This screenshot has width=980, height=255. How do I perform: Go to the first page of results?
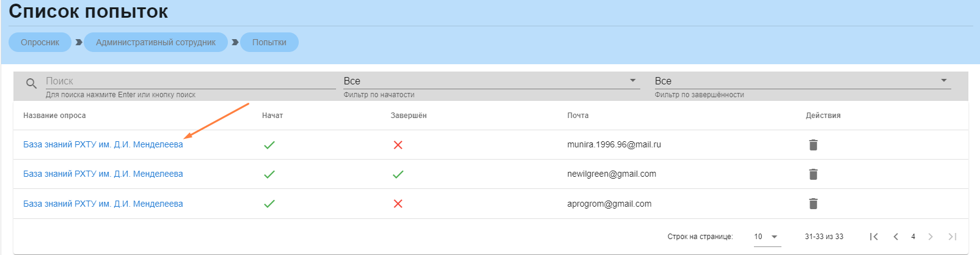874,237
